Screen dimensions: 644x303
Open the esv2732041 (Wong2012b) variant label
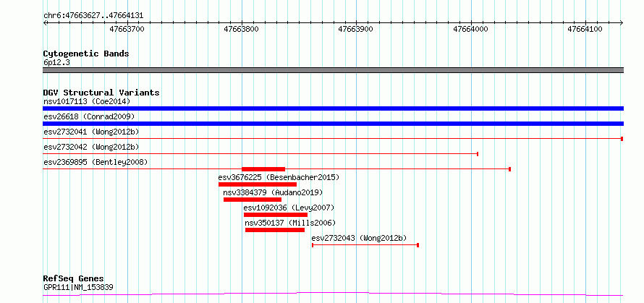pyautogui.click(x=91, y=132)
